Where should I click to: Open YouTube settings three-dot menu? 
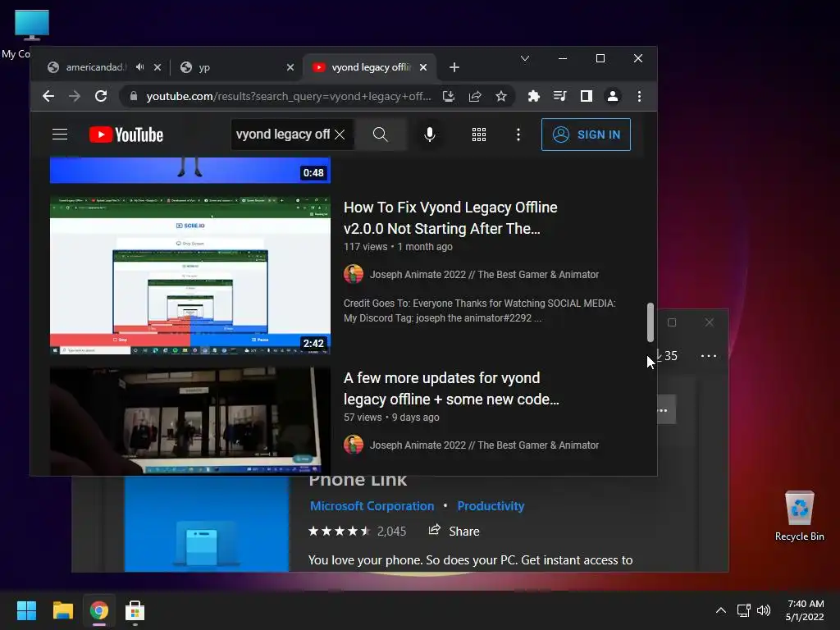tap(518, 135)
